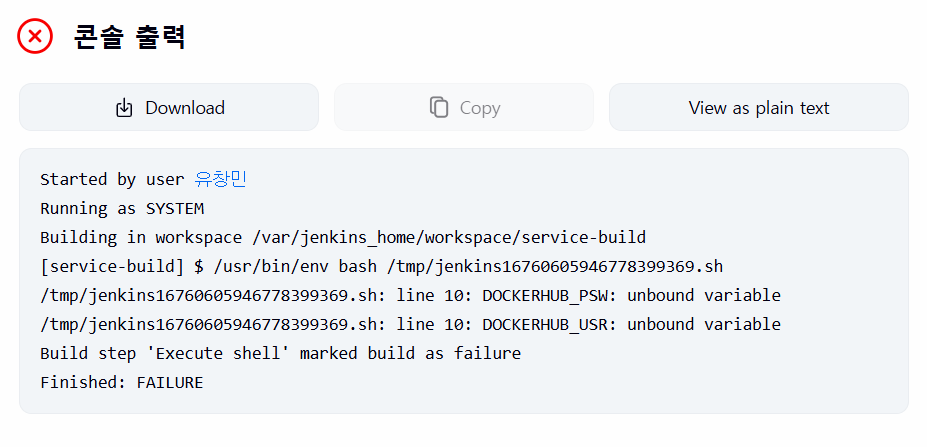Click the Copy clipboard icon

point(439,108)
